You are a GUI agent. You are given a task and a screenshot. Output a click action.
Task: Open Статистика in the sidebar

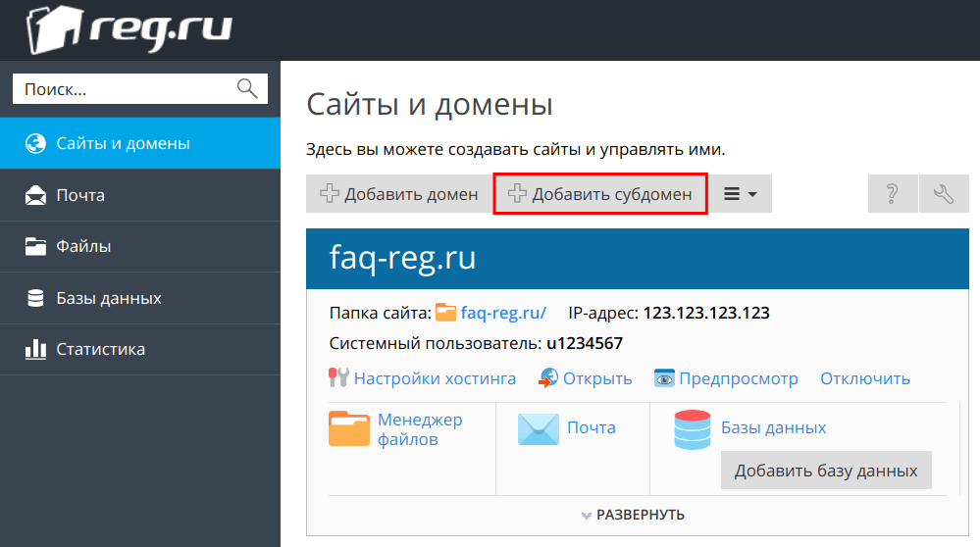pos(140,349)
